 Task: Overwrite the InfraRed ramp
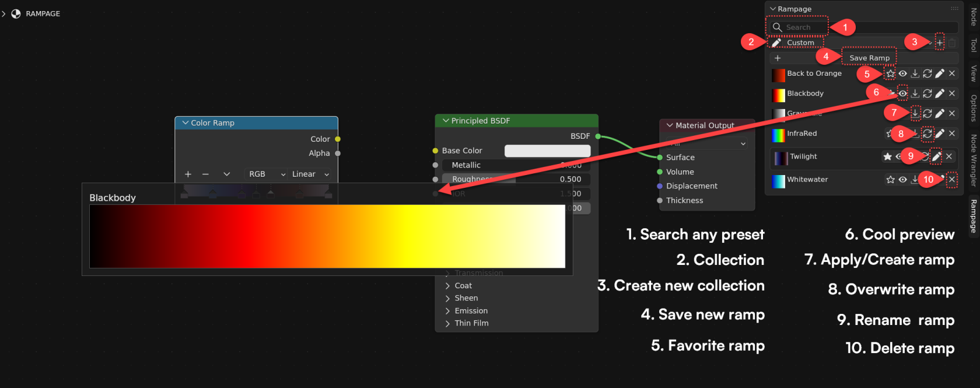coord(927,134)
